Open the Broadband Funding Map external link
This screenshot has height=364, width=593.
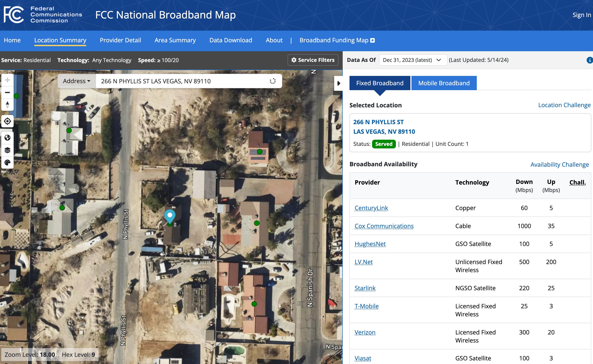click(x=337, y=40)
